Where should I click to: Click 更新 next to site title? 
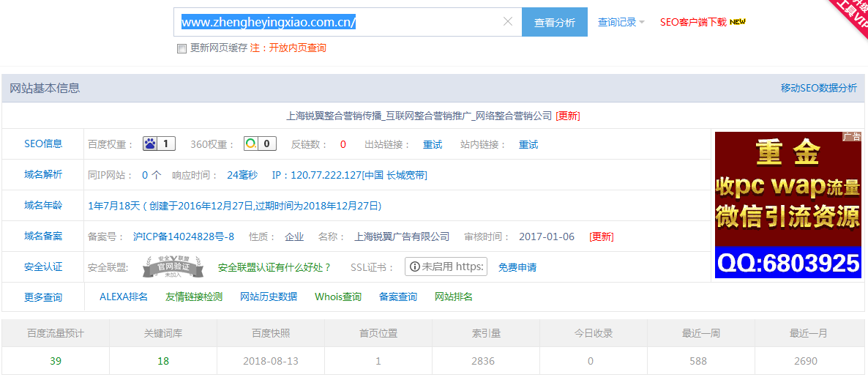(x=568, y=116)
